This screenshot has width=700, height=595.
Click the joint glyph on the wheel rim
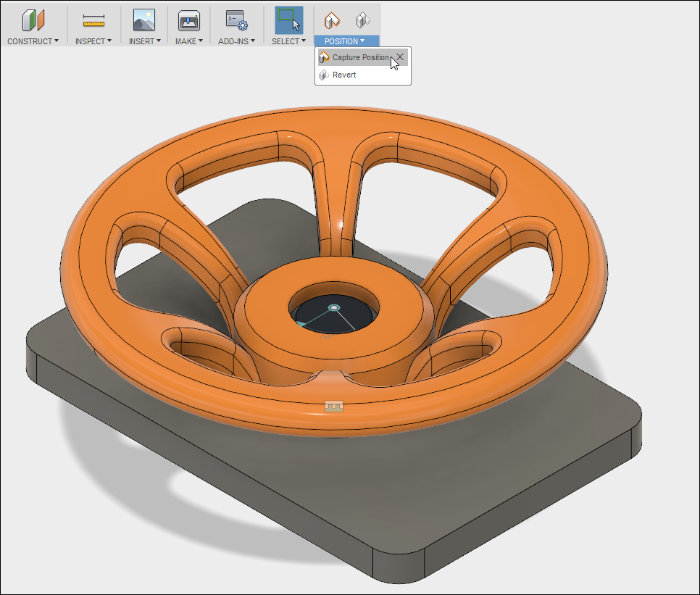click(x=333, y=407)
